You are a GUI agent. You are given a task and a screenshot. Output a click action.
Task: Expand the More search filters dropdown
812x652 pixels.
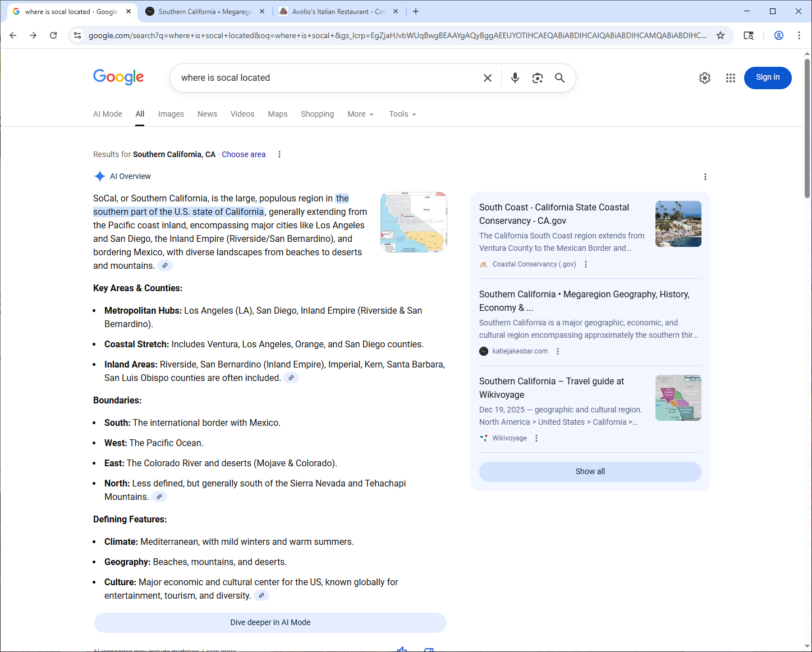tap(360, 114)
